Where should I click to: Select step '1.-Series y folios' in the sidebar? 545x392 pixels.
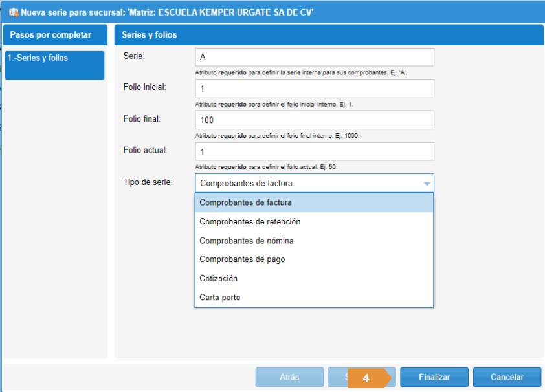(x=54, y=65)
